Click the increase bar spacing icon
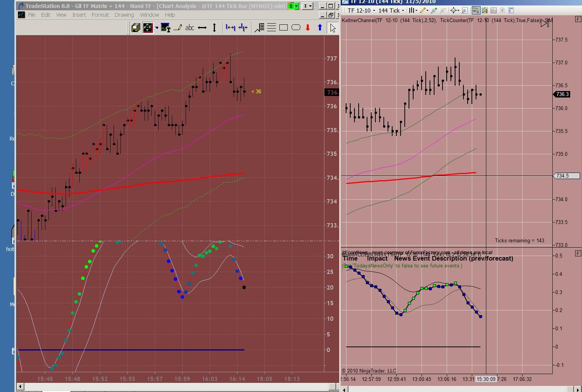 [230, 27]
